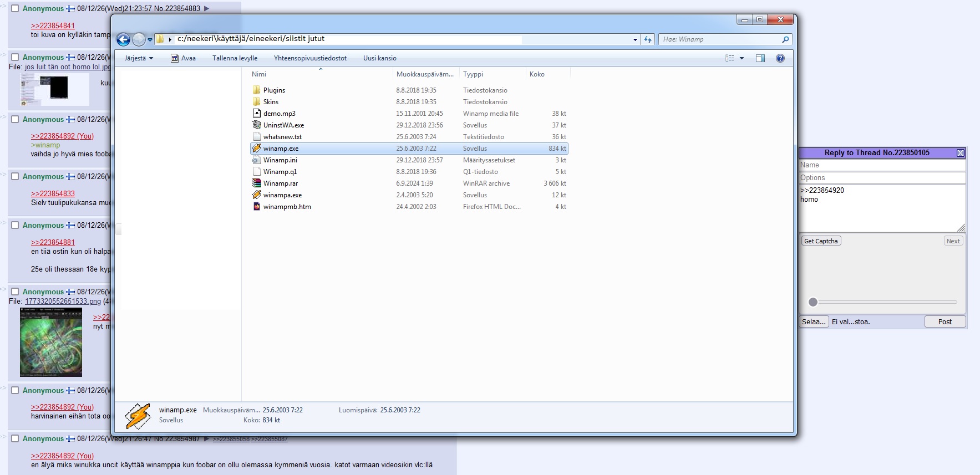Click Selaa... file browse button

[x=814, y=321]
